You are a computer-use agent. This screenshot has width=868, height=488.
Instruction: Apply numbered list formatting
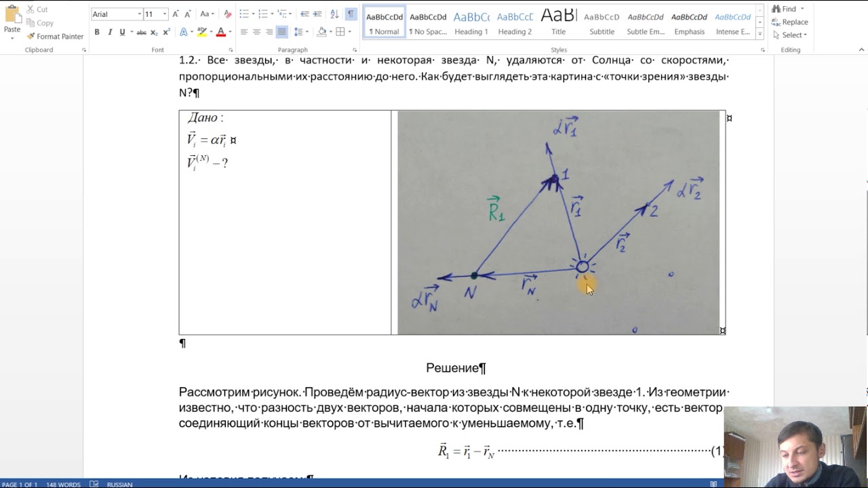(262, 14)
